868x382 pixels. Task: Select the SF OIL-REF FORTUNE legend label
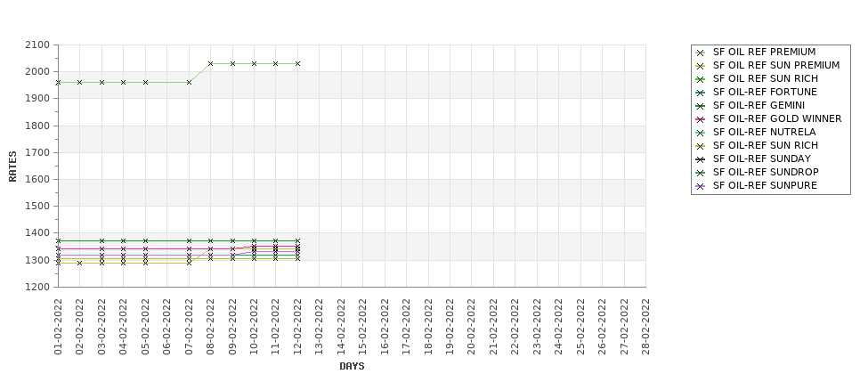pyautogui.click(x=765, y=92)
